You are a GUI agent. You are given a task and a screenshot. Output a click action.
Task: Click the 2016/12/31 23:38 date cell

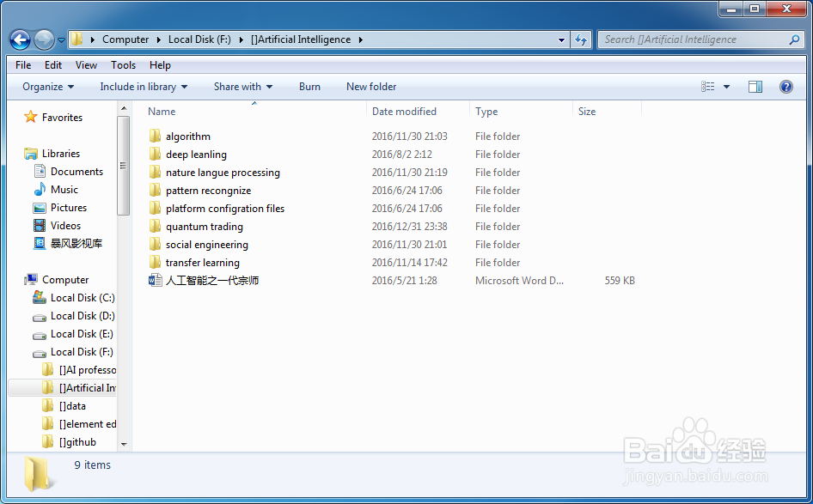[x=410, y=227]
